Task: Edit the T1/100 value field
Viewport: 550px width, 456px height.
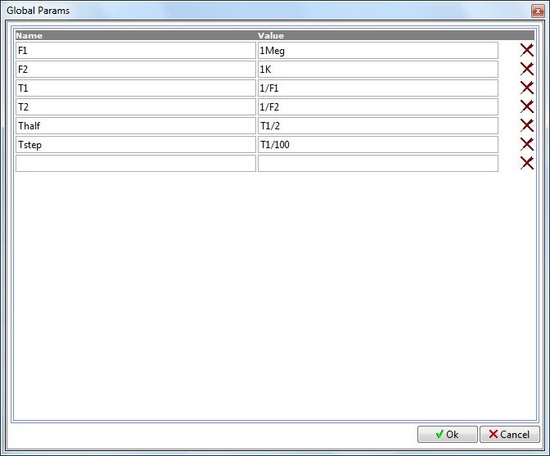Action: click(x=378, y=145)
